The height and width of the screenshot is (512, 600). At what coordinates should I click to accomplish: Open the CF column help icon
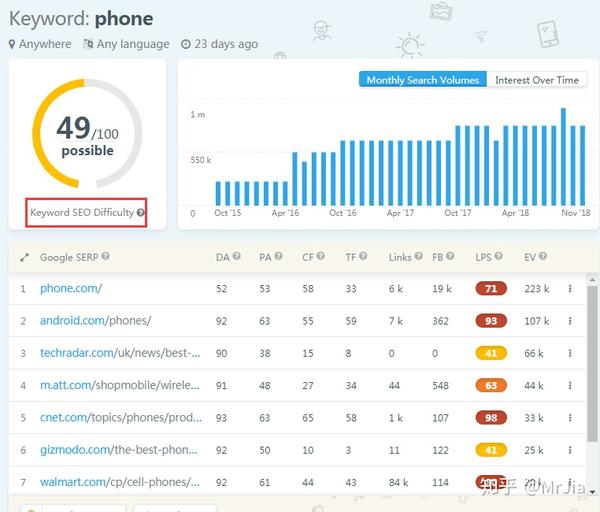(321, 256)
